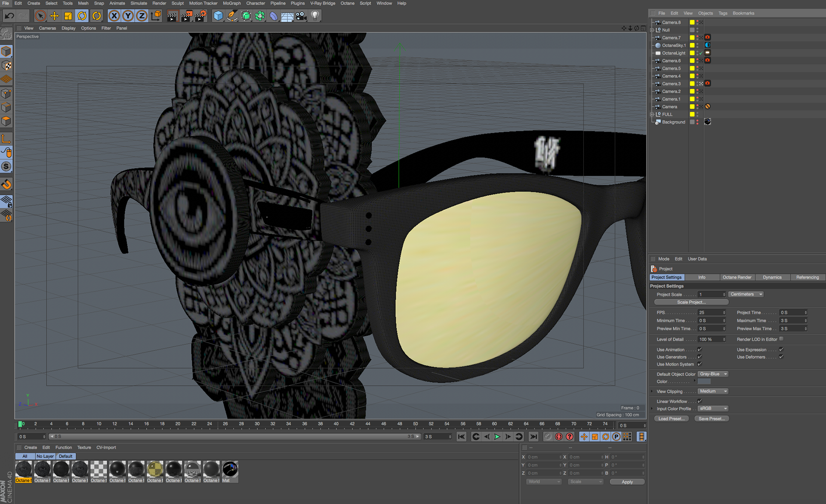
Task: Toggle Use Animation checkbox
Action: [x=700, y=350]
